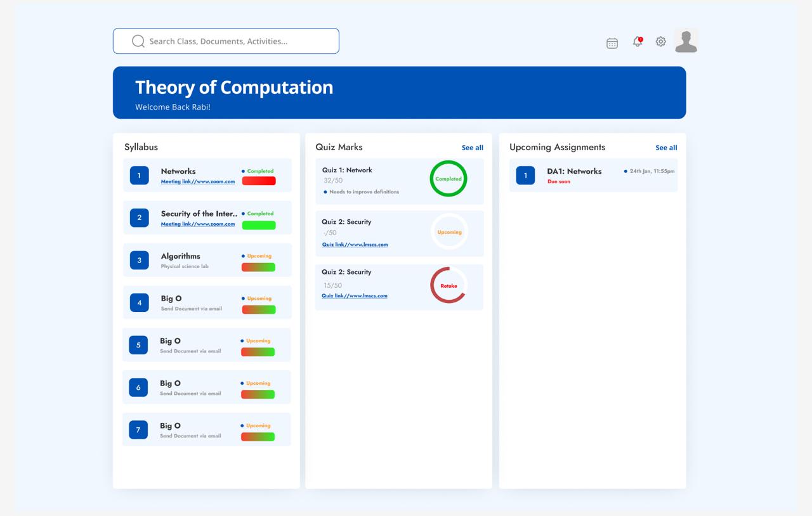This screenshot has width=812, height=516.
Task: Click the search magnifier icon
Action: 138,41
